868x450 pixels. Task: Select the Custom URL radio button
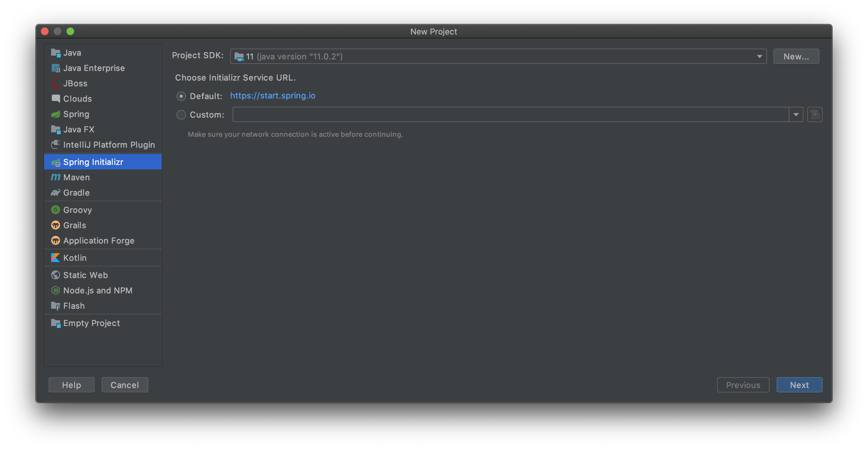[x=181, y=115]
